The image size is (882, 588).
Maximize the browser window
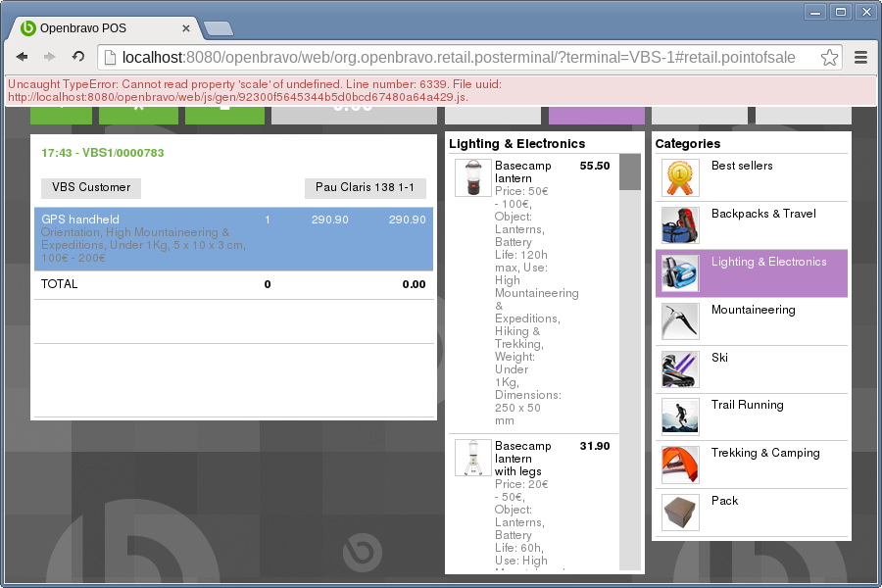coord(841,12)
